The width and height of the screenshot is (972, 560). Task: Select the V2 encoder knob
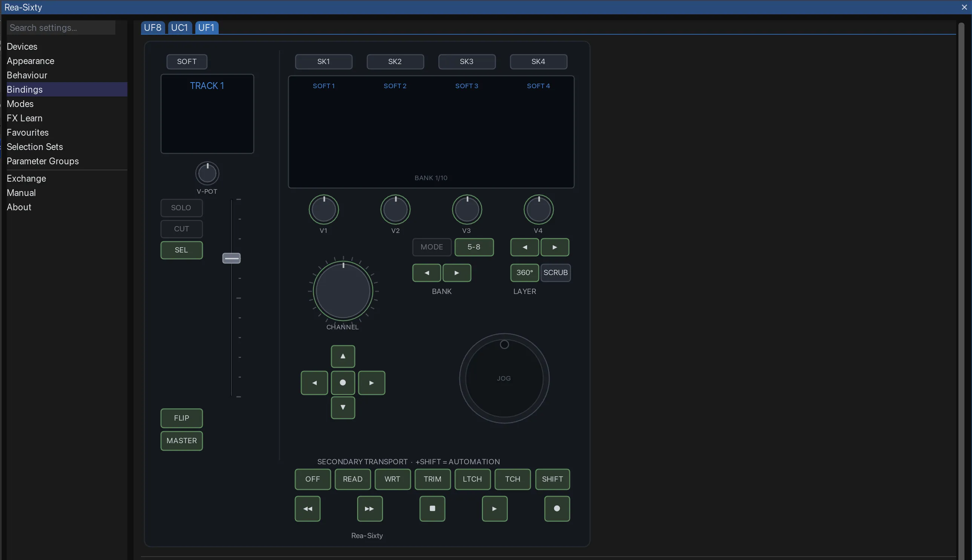(x=395, y=210)
